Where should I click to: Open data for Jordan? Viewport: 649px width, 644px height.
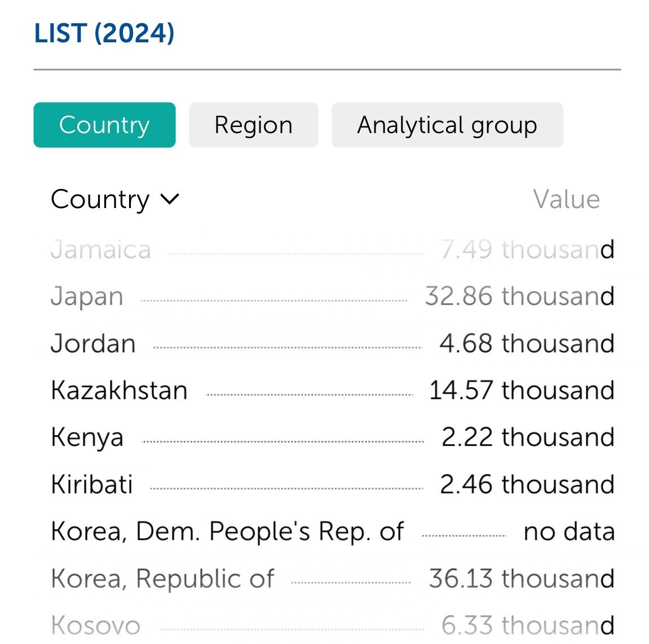93,343
